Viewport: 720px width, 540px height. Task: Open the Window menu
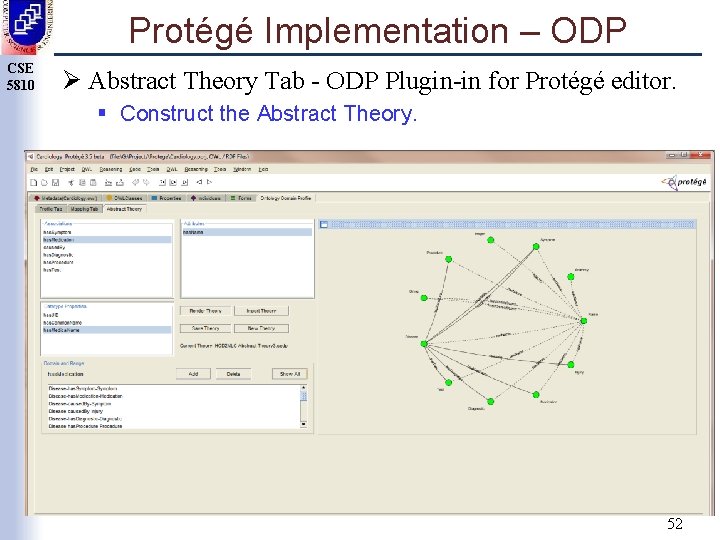(x=242, y=169)
